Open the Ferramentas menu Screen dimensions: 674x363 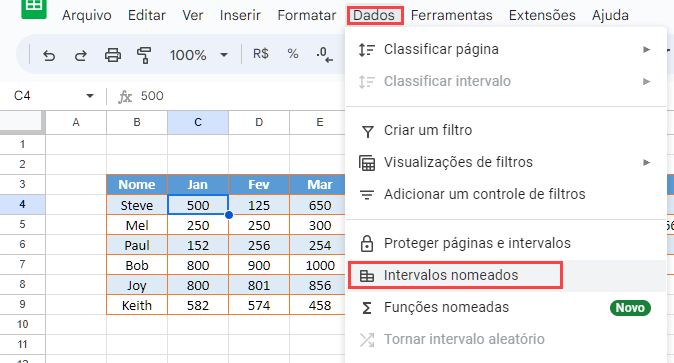click(451, 15)
